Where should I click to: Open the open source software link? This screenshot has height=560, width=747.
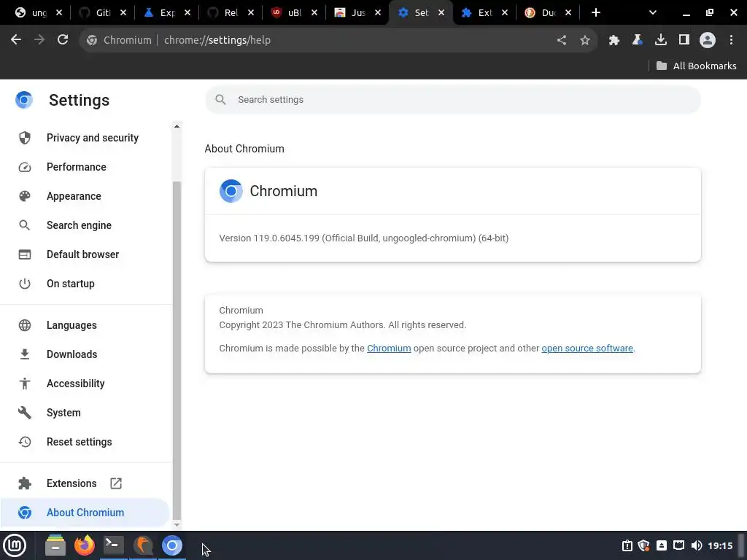tap(587, 349)
